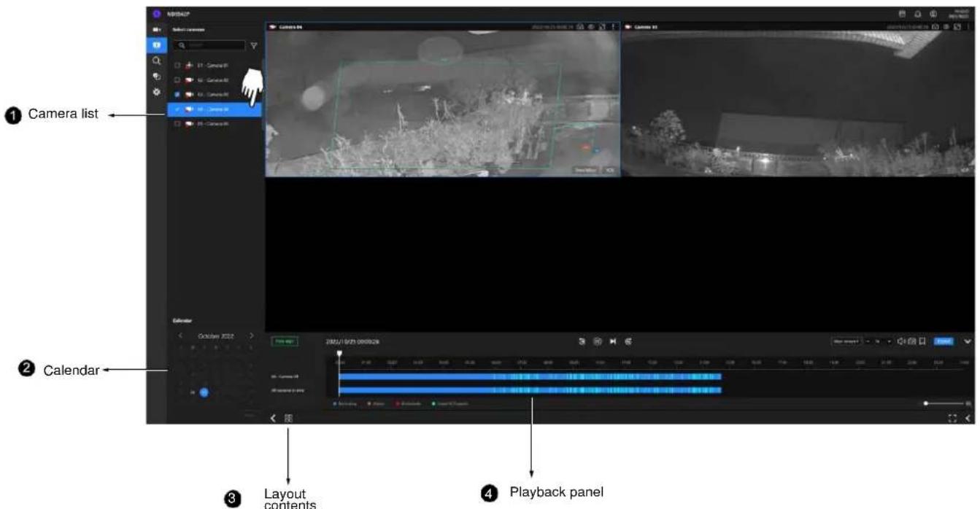
Task: Expand right side panel with bottom-right chevron
Action: click(x=968, y=418)
